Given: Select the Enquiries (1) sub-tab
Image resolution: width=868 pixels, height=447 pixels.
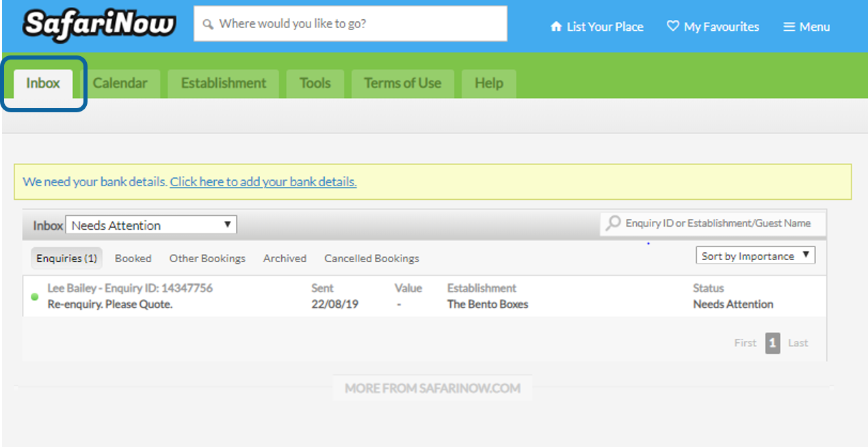Looking at the screenshot, I should [66, 258].
